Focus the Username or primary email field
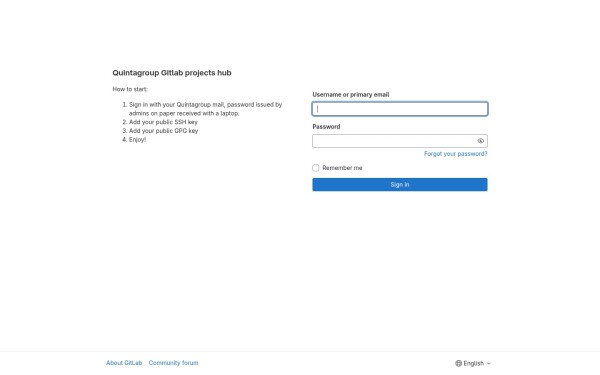 (x=400, y=109)
